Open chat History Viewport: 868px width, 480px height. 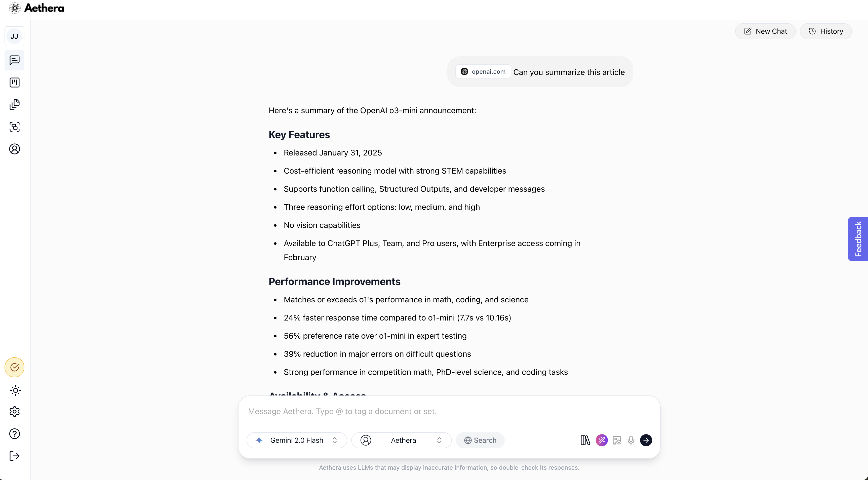[825, 31]
